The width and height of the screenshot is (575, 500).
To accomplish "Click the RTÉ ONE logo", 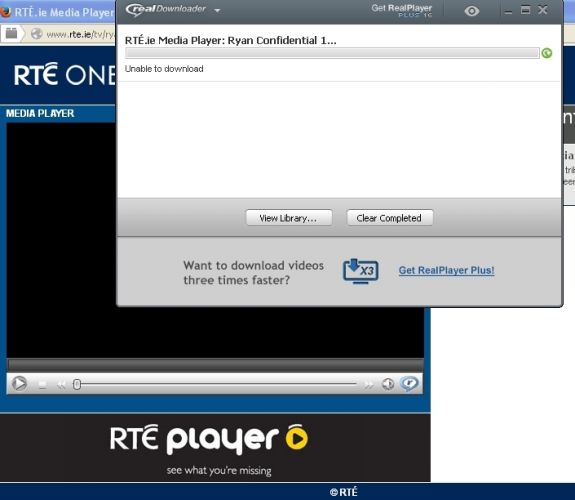I will click(x=65, y=74).
